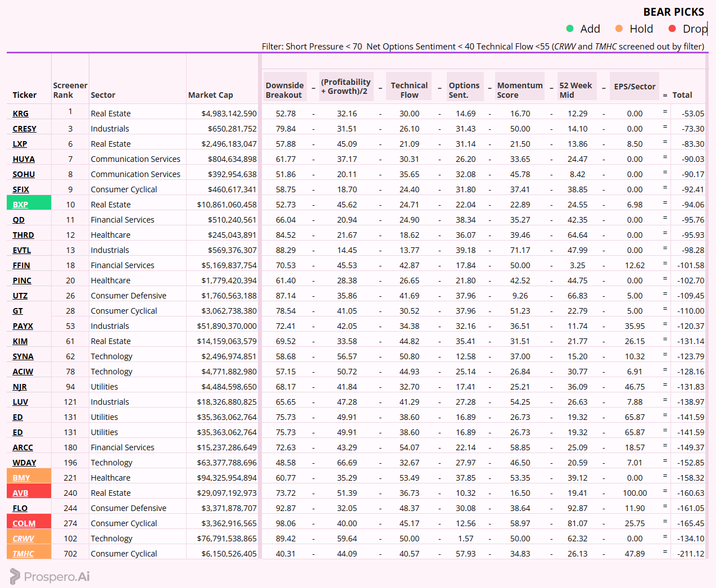Click the red Drop legend dot
This screenshot has width=716, height=588.
(x=672, y=28)
